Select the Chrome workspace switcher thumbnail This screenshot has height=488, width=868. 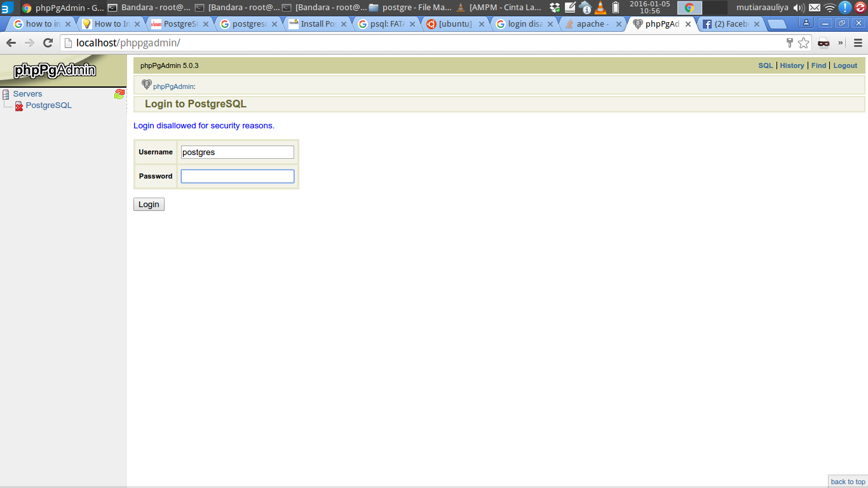[689, 8]
